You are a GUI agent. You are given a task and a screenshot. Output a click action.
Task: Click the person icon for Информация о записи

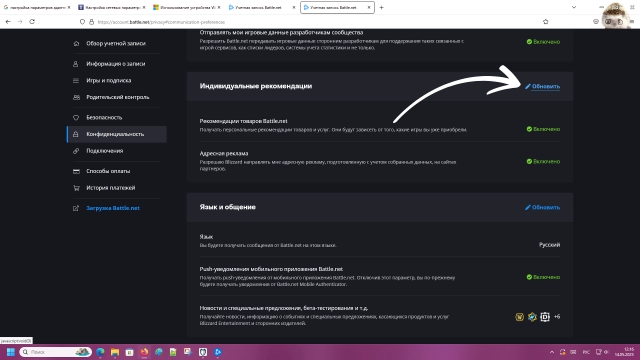click(x=76, y=64)
